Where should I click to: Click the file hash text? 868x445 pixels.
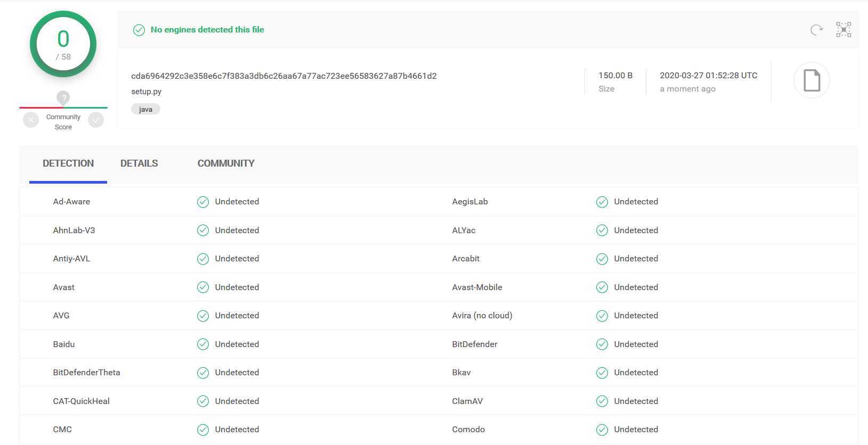click(283, 76)
